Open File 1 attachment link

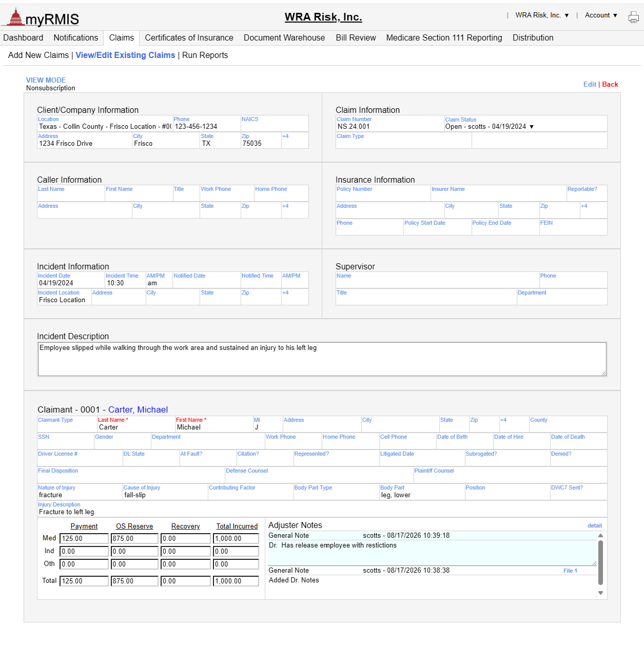tap(570, 571)
